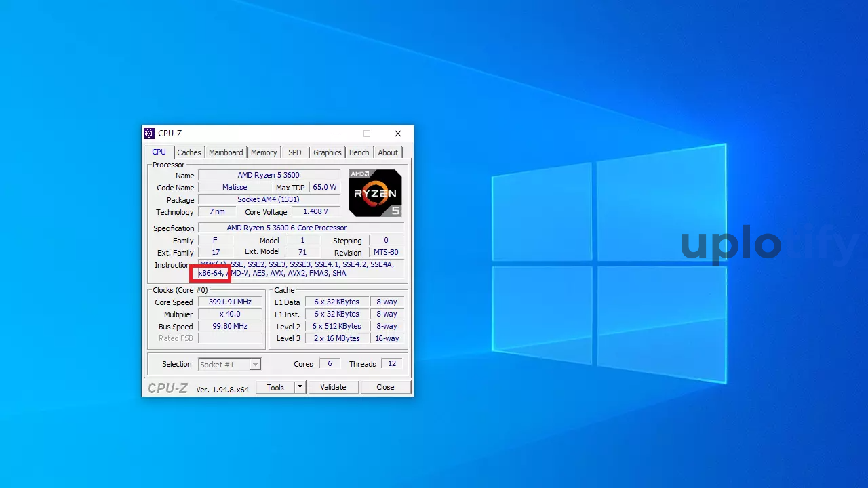Viewport: 868px width, 488px height.
Task: Click the Level 3 16-way associativity
Action: 387,338
